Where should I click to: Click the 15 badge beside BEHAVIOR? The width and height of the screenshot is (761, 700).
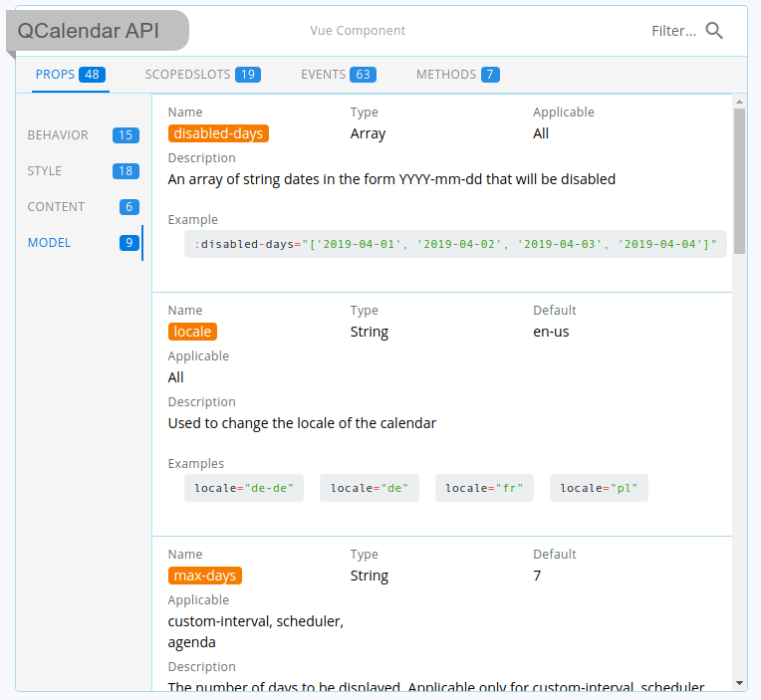(x=126, y=135)
